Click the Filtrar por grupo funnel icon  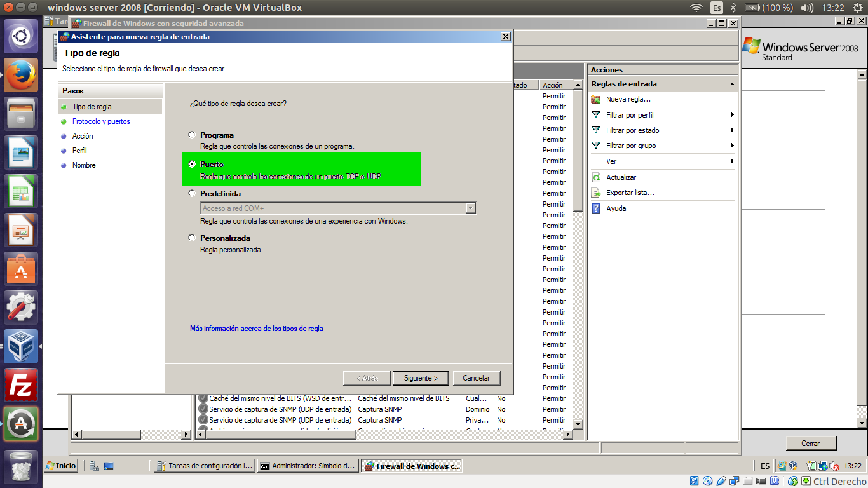tap(596, 146)
